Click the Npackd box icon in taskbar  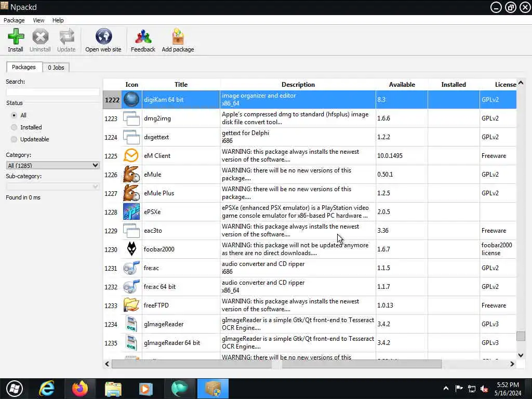coord(213,389)
